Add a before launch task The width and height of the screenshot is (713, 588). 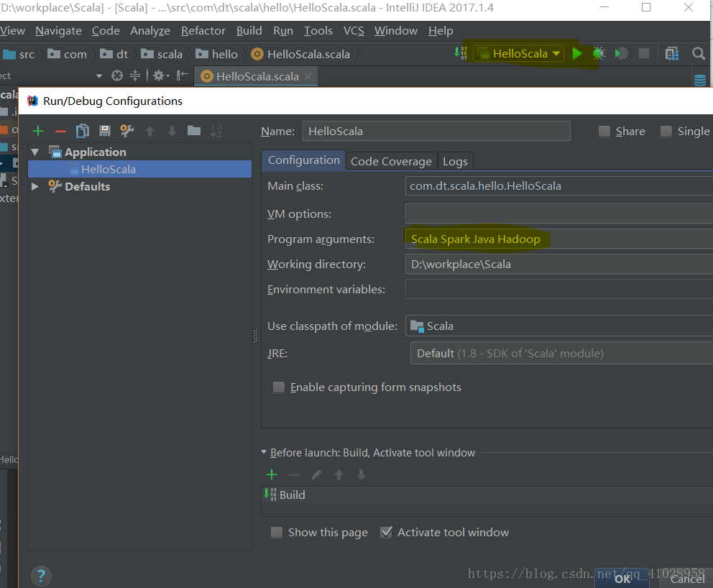pyautogui.click(x=272, y=474)
